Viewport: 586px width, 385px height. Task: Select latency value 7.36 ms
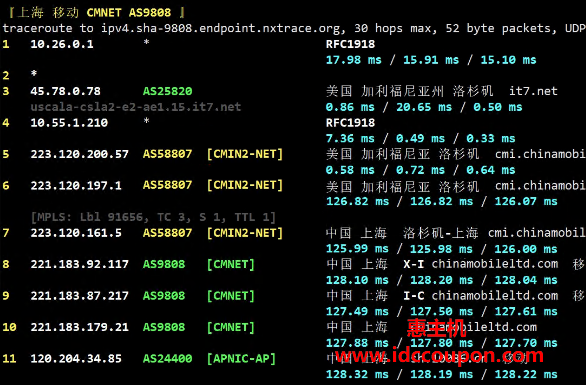pos(350,138)
